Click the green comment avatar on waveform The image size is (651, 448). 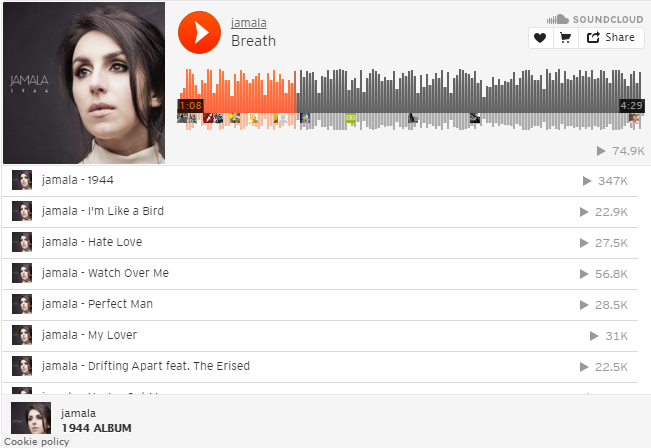(x=351, y=118)
